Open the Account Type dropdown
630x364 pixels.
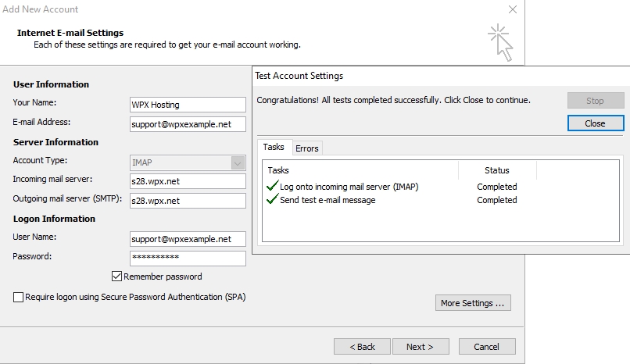coord(238,162)
